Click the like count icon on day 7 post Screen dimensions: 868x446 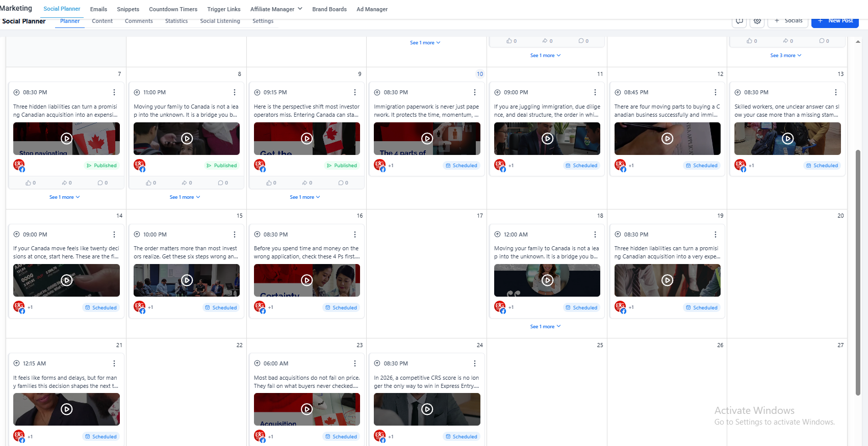(29, 183)
